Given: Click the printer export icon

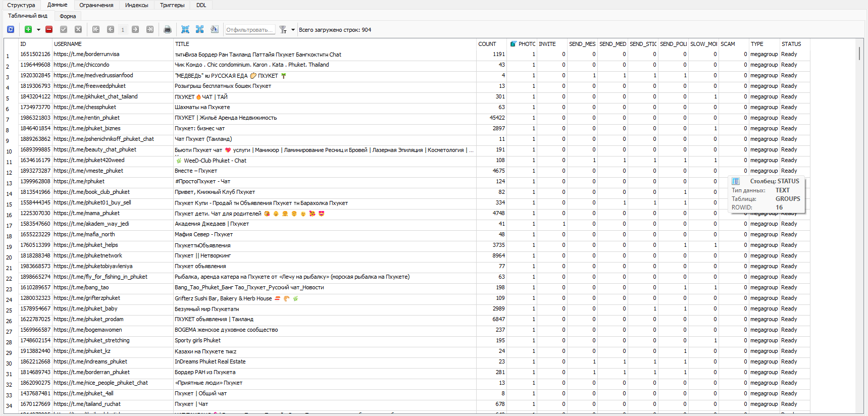Looking at the screenshot, I should click(x=168, y=30).
